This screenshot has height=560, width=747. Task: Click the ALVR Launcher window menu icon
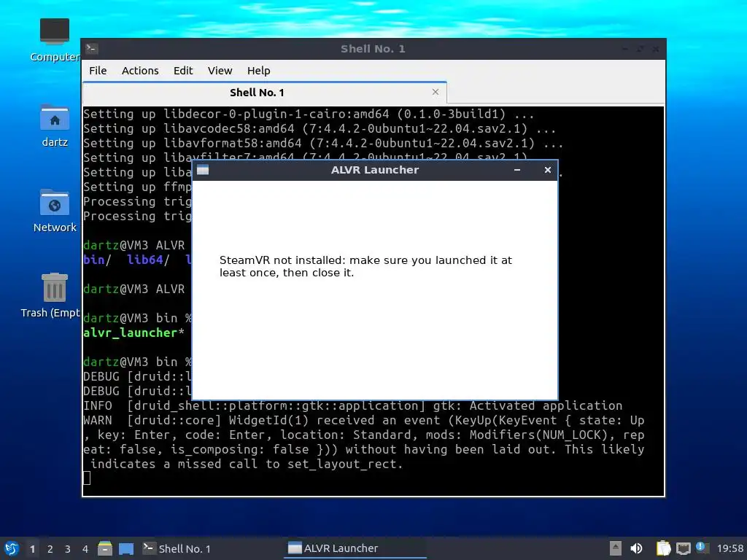pyautogui.click(x=203, y=170)
